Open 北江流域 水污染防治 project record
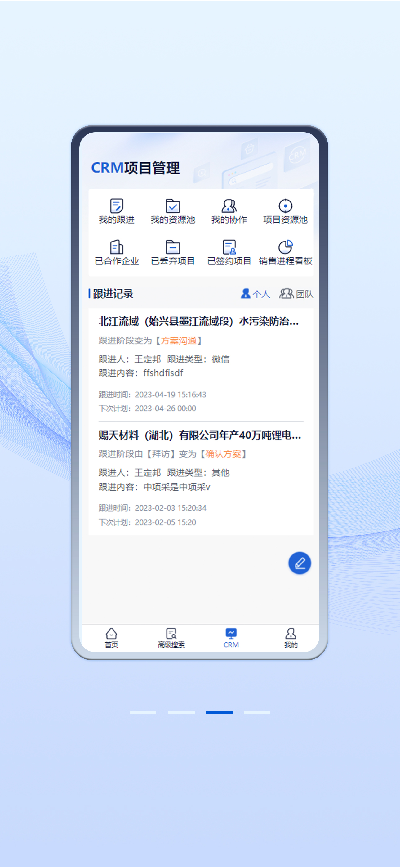 coord(199,321)
